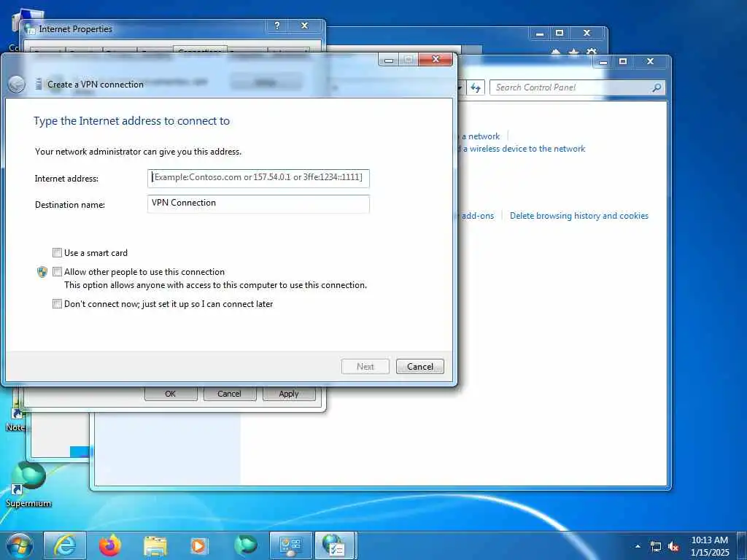The width and height of the screenshot is (747, 560).
Task: Cancel the VPN connection wizard
Action: coord(419,366)
